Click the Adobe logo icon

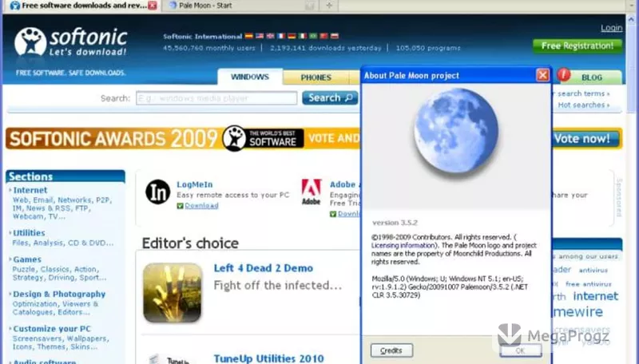pos(312,192)
